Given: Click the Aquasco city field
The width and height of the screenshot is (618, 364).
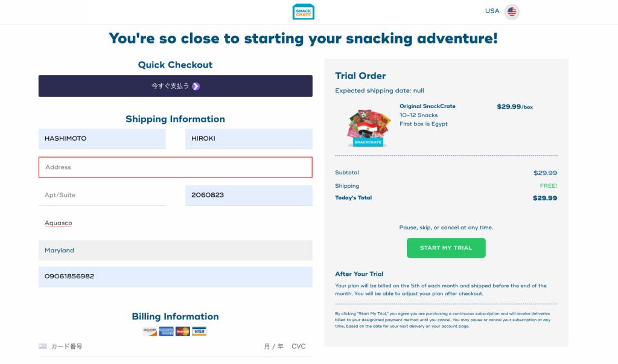Looking at the screenshot, I should coord(176,223).
